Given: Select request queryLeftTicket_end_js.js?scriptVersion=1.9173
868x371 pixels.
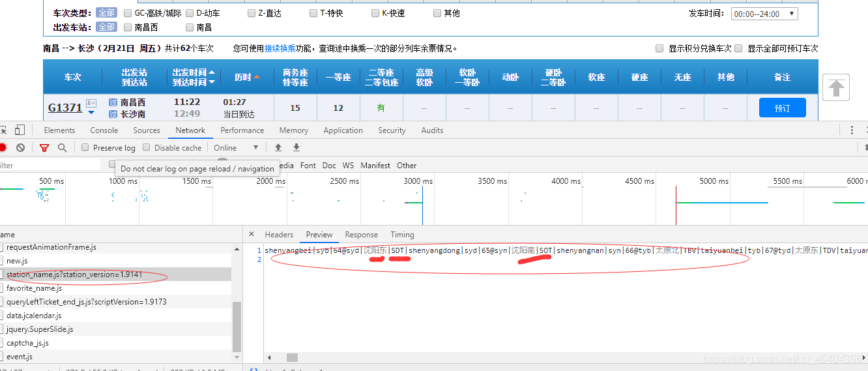Looking at the screenshot, I should click(116, 302).
